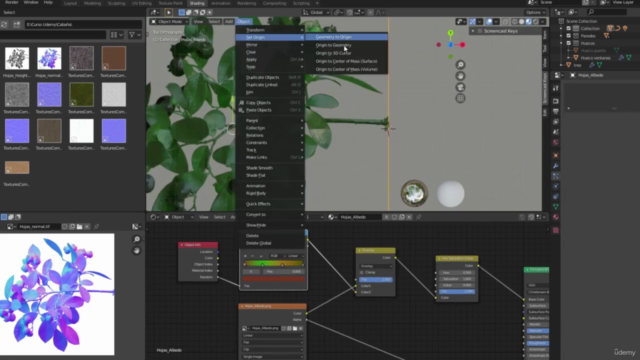Image resolution: width=640 pixels, height=360 pixels.
Task: Toggle Collection checkbox in outliner
Action: (x=568, y=29)
